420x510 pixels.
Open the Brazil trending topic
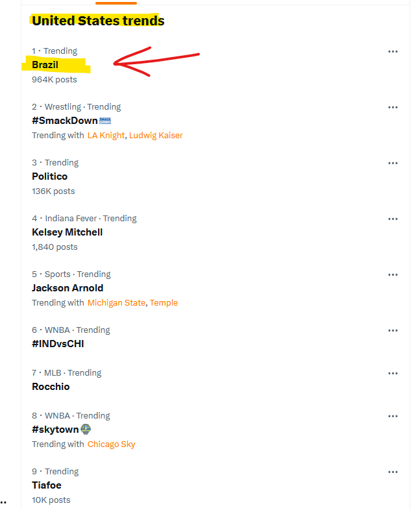pos(45,65)
